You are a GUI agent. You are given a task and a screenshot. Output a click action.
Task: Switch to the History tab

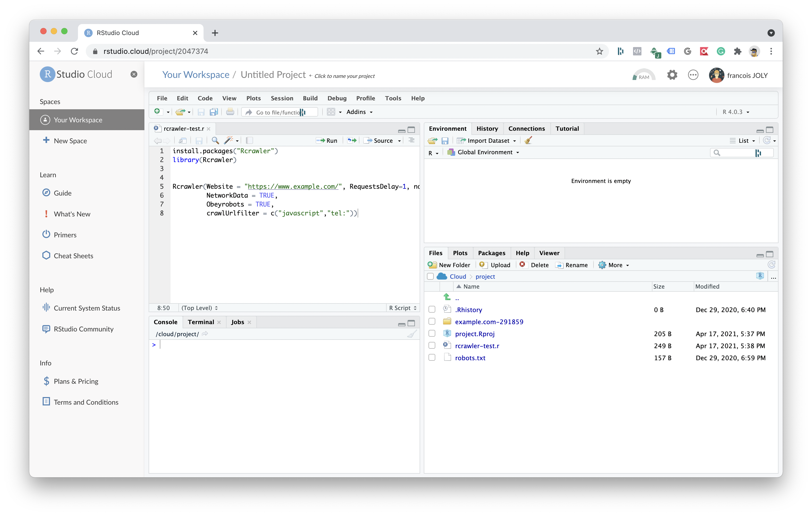pyautogui.click(x=487, y=128)
